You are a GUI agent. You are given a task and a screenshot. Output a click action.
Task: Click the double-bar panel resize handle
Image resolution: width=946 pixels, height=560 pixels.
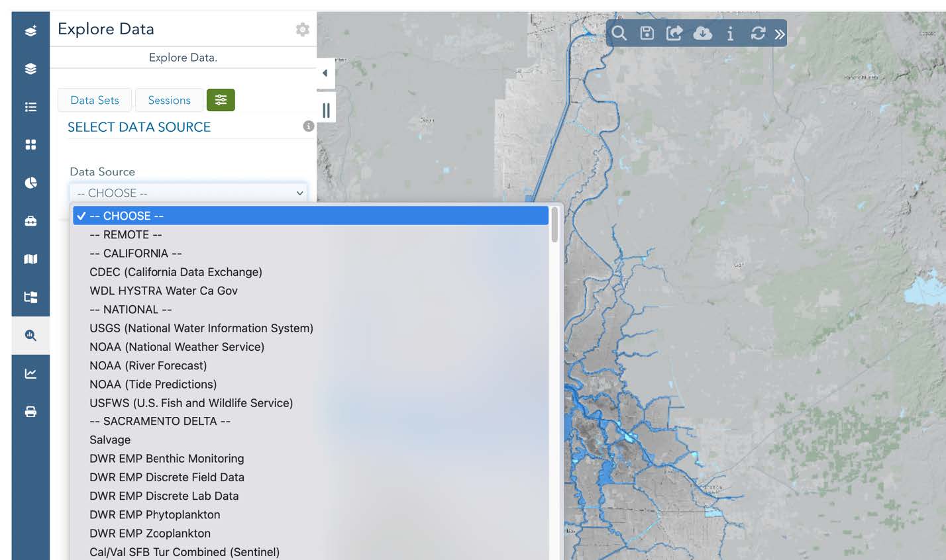(x=326, y=111)
